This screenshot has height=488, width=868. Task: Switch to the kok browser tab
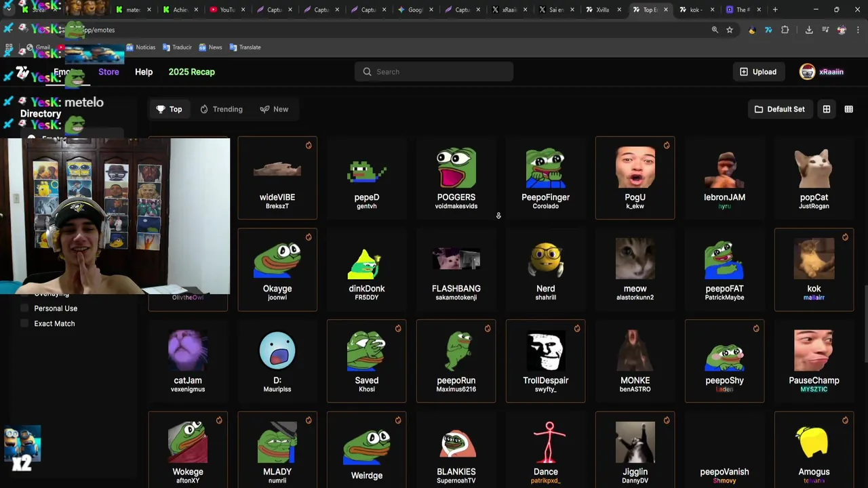click(x=696, y=9)
